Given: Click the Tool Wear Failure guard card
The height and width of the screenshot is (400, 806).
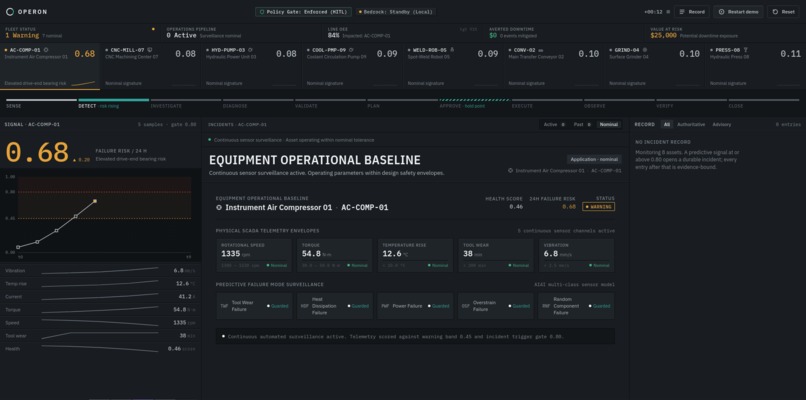Looking at the screenshot, I should 254,306.
